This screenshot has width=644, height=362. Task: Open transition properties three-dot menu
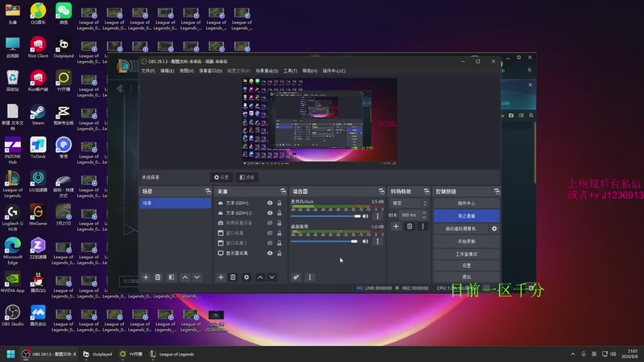click(423, 226)
